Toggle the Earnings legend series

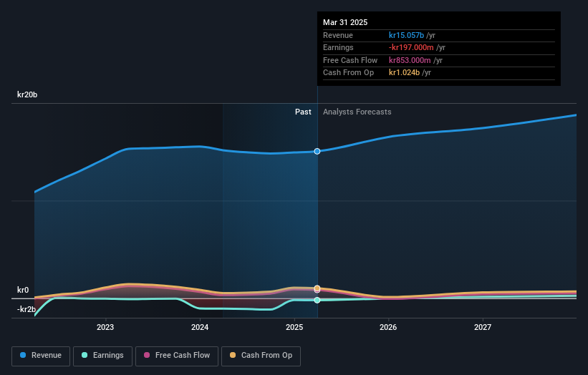coord(102,356)
